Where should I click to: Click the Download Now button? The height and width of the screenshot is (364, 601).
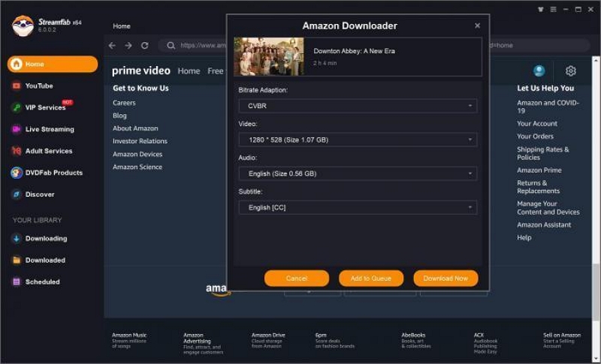coord(445,278)
